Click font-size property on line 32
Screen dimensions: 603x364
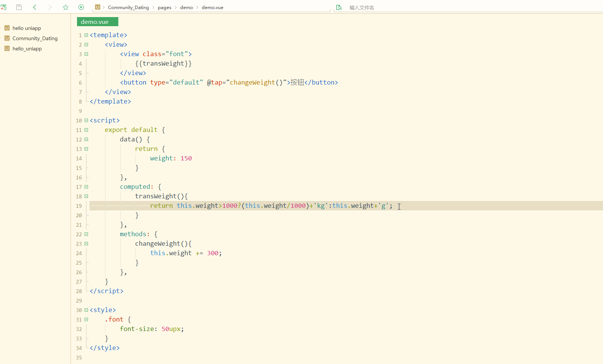(137, 329)
